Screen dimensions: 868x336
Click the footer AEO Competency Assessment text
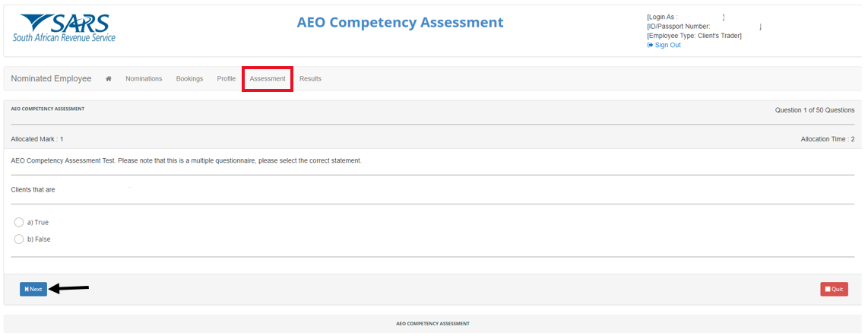click(x=432, y=324)
